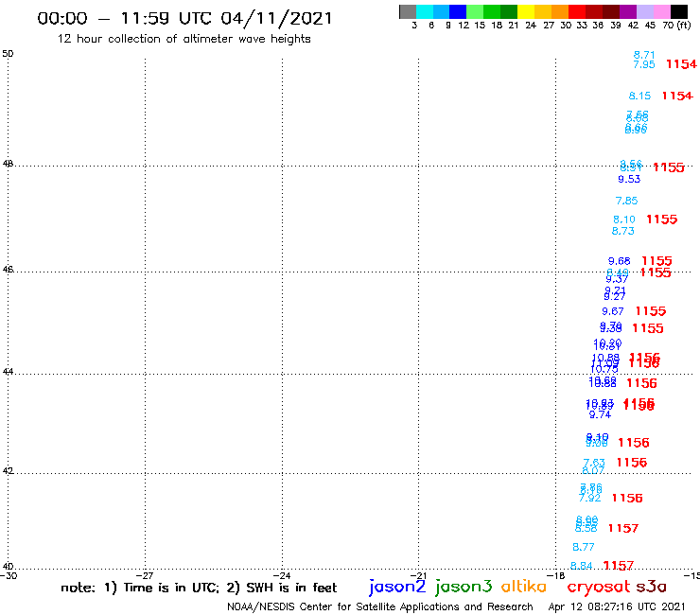This screenshot has height=615, width=700.
Task: Click the note "Time is in UTC; SWH is in feet"
Action: [x=199, y=588]
